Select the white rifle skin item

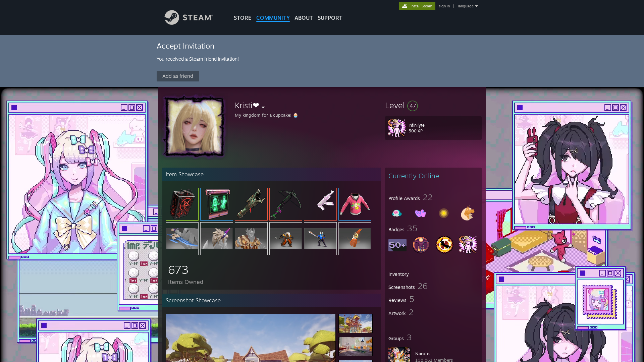[x=320, y=204]
